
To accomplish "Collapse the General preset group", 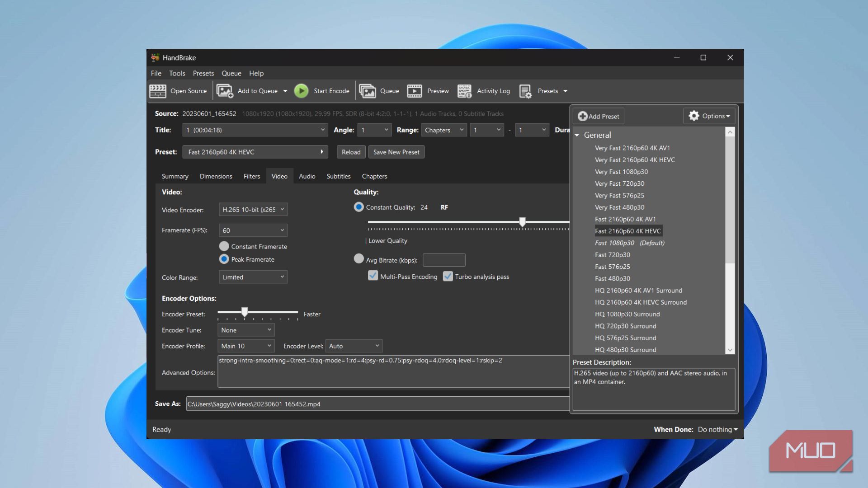I will [577, 135].
